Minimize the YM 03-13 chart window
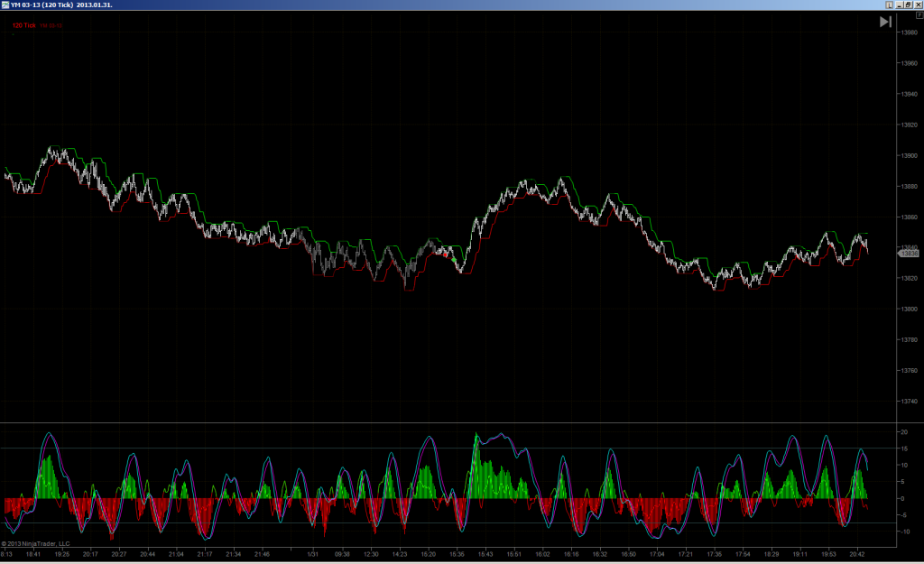Viewport: 924px width, 564px height. click(x=900, y=5)
